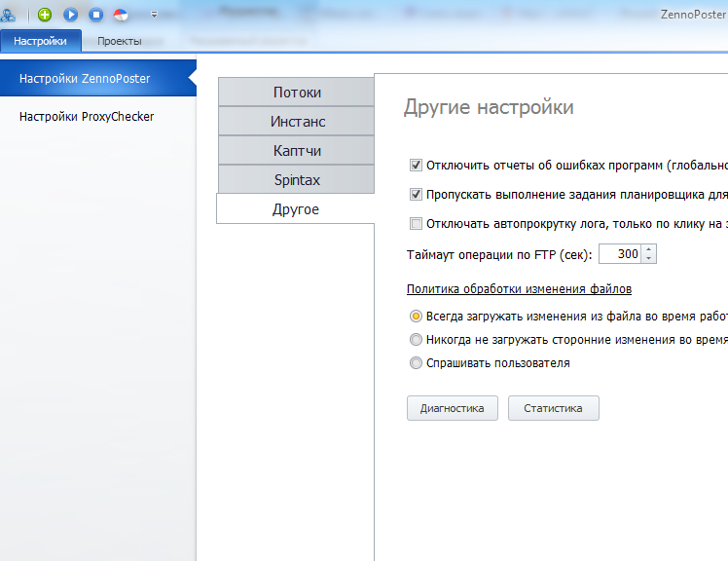Open the Инстанс settings tab
The image size is (728, 561).
[x=296, y=122]
